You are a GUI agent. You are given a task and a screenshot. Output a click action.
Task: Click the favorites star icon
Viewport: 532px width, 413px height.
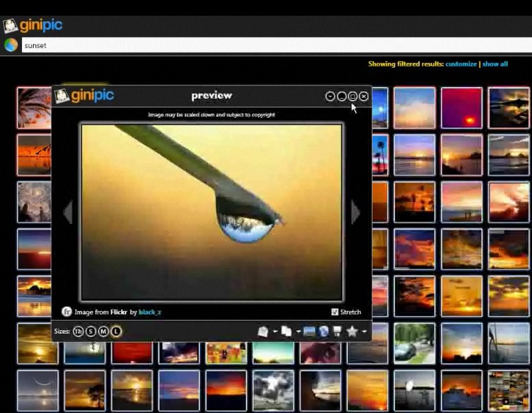(352, 331)
